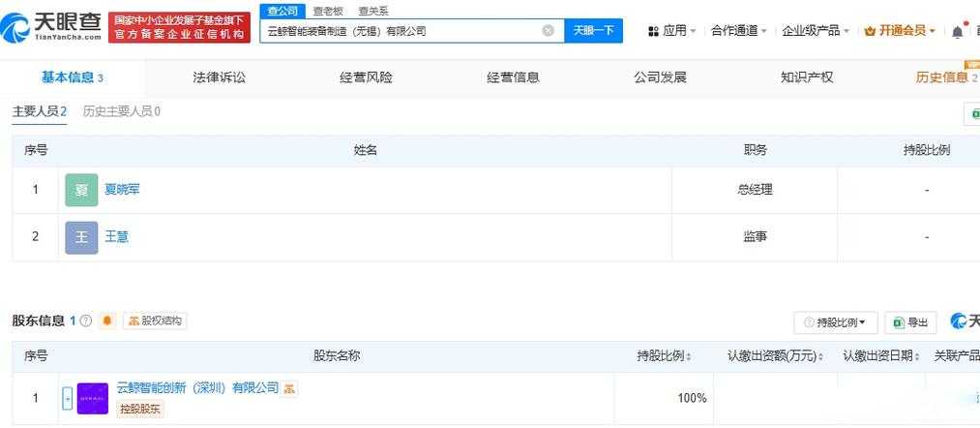Select the 主要人员 sub-tab
The height and width of the screenshot is (428, 980).
40,111
